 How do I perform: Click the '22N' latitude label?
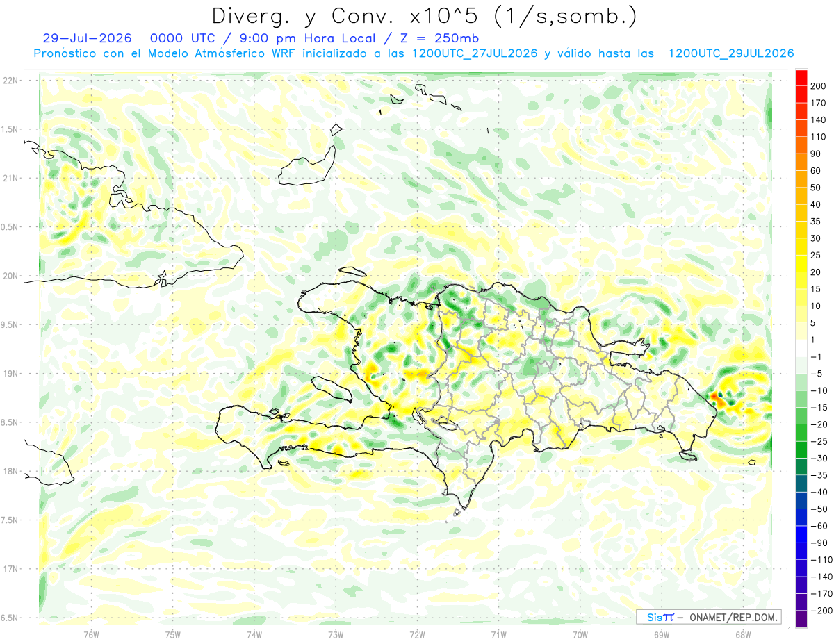[x=10, y=81]
